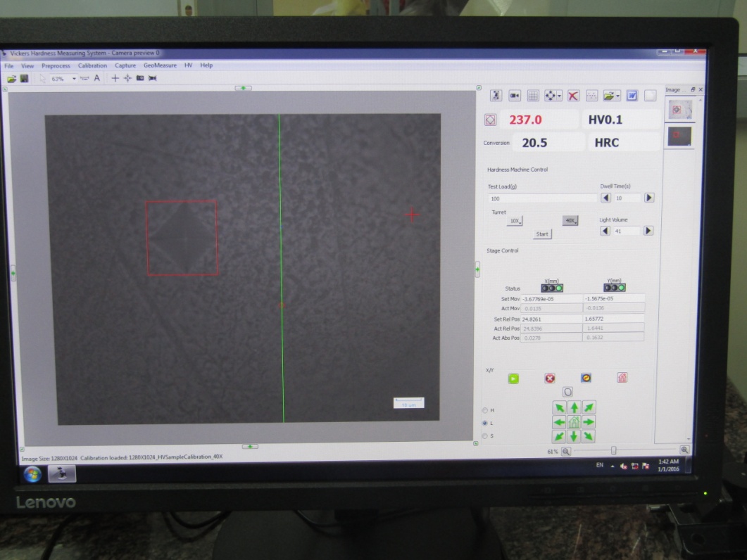Click the Test Load field showing 100
The height and width of the screenshot is (560, 747).
point(542,198)
